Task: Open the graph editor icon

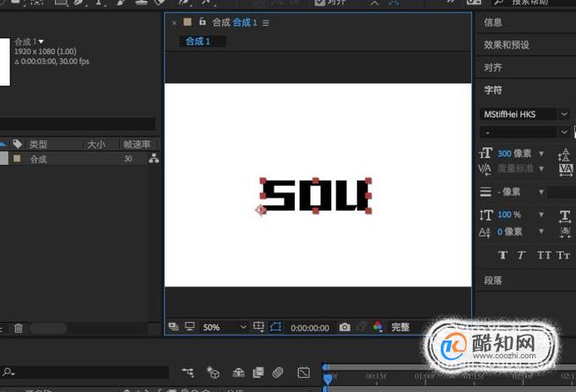Action: tap(304, 373)
